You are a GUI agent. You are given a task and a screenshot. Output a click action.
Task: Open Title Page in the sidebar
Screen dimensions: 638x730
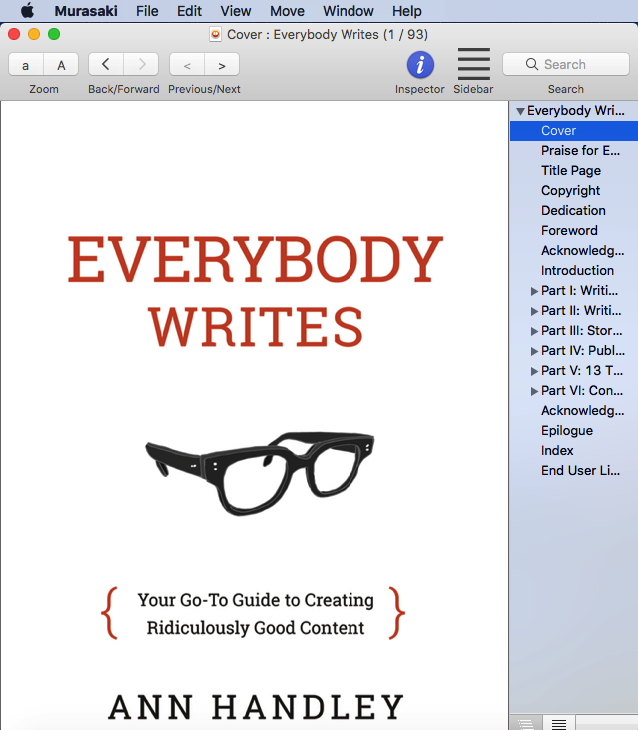click(571, 171)
